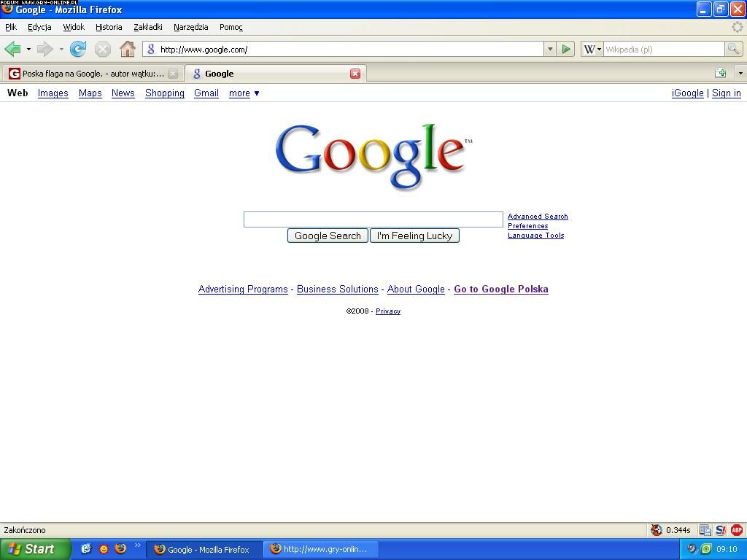Open the Language Tools link
The height and width of the screenshot is (560, 747).
[x=535, y=236]
